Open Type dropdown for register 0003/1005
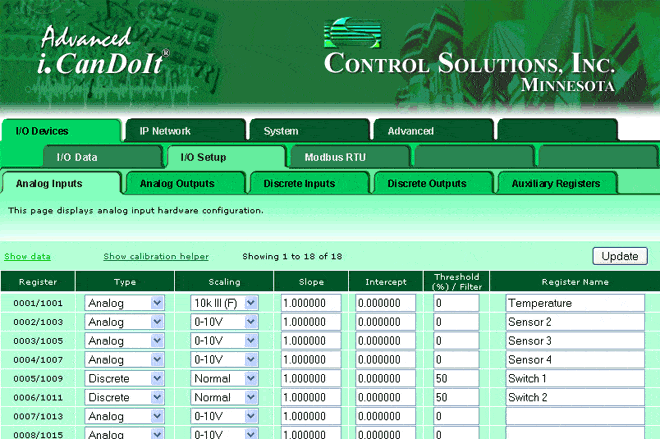The height and width of the screenshot is (439, 660). (x=124, y=341)
